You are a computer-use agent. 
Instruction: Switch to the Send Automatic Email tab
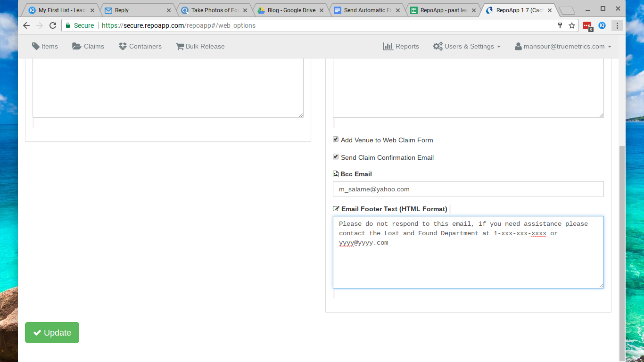(368, 10)
